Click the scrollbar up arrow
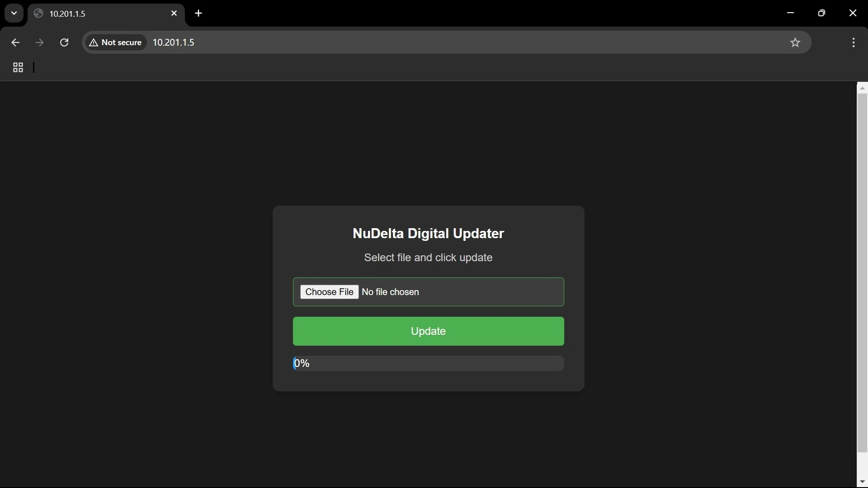868x488 pixels. 862,88
